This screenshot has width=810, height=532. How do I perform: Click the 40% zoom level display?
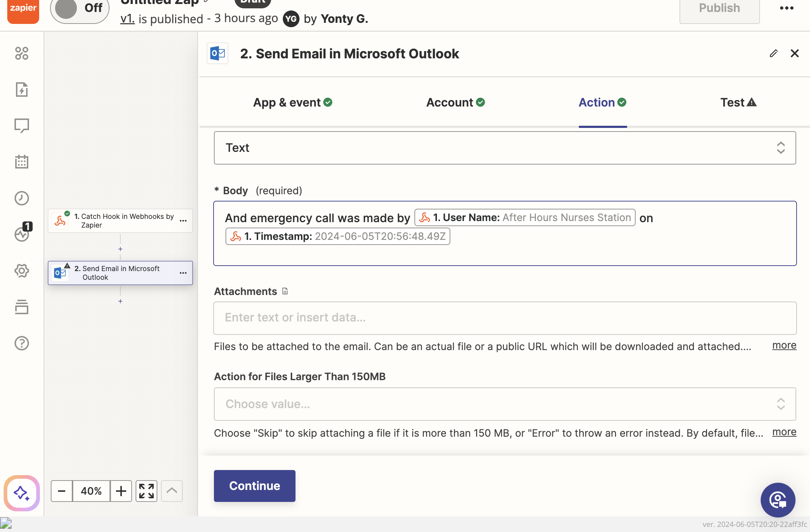pos(91,491)
